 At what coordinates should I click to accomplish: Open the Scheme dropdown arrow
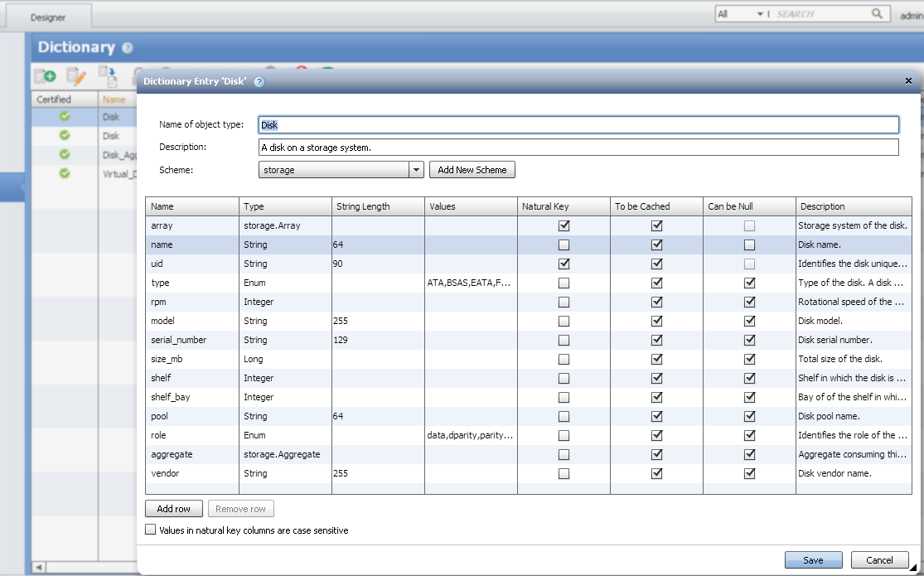(416, 170)
